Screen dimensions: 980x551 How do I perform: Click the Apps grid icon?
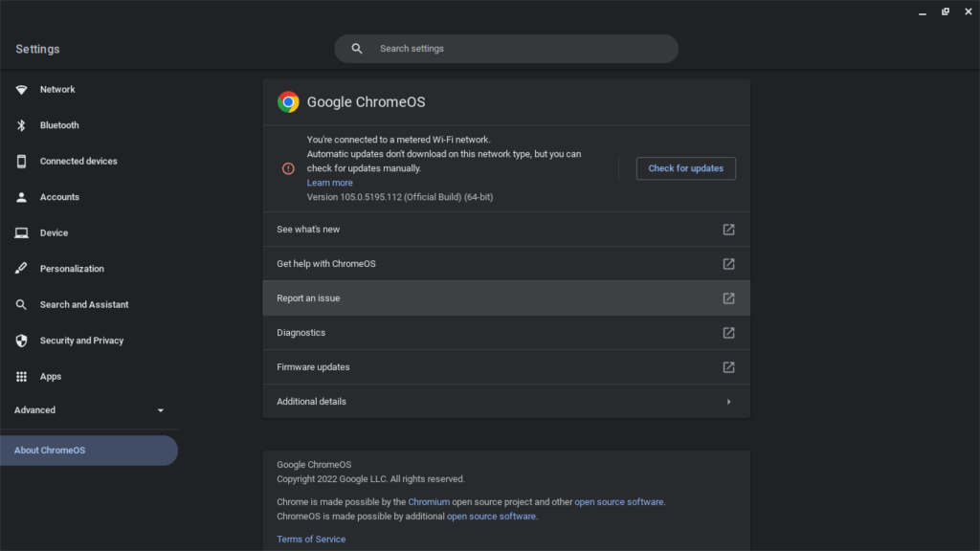(x=21, y=377)
